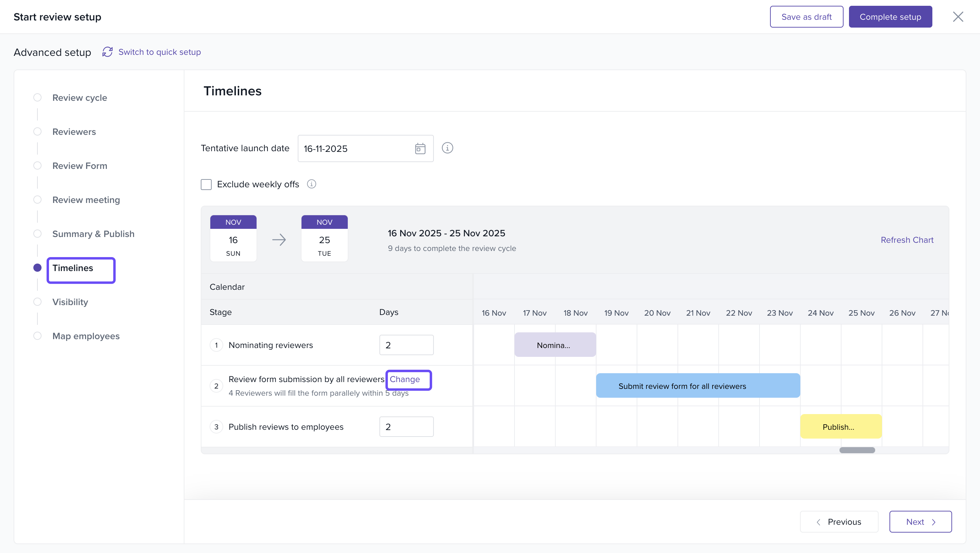Select the Visibility step circle

point(37,302)
